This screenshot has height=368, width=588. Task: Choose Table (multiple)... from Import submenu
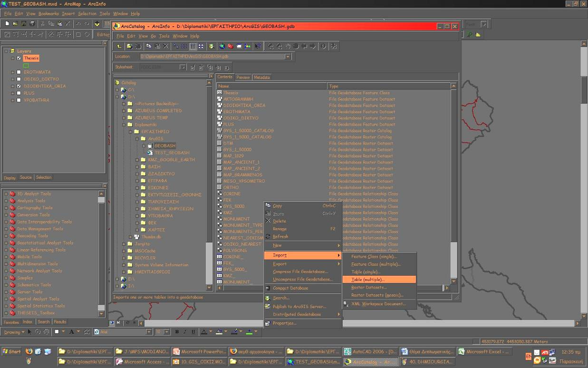[x=379, y=280]
